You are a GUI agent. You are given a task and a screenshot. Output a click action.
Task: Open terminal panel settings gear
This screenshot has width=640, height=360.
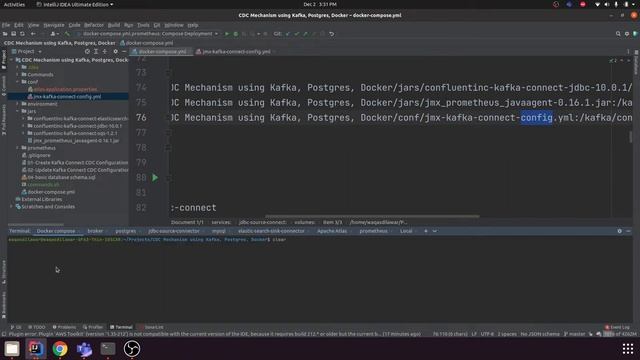tap(620, 231)
